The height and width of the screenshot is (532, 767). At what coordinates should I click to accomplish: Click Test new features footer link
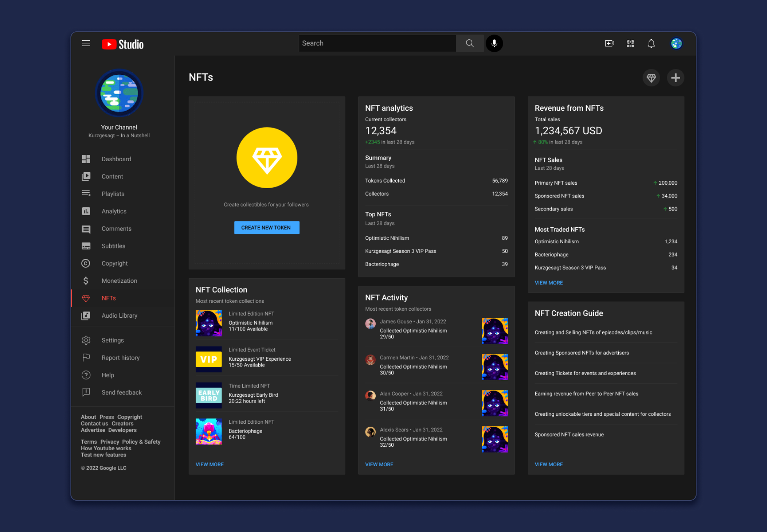[x=103, y=455]
